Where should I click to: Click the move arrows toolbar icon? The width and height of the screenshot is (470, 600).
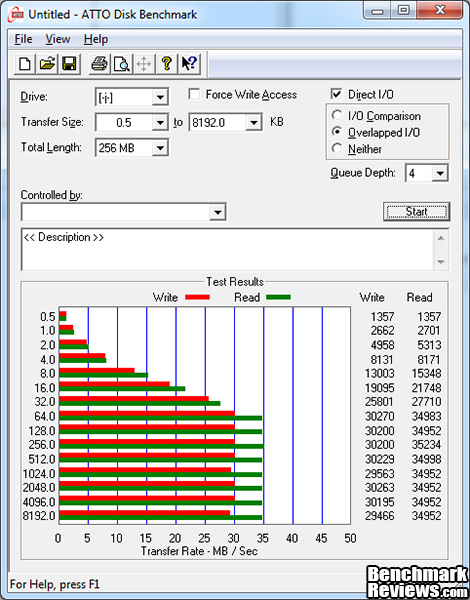tap(144, 64)
